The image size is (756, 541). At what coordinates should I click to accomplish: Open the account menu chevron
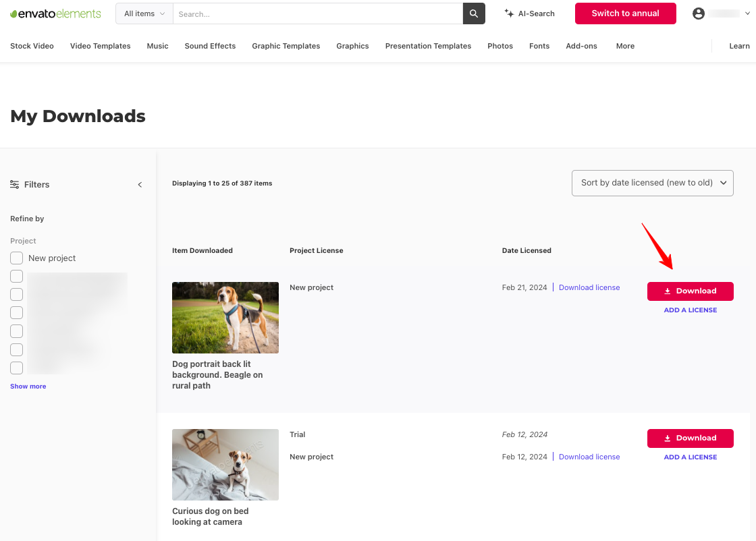pos(747,13)
